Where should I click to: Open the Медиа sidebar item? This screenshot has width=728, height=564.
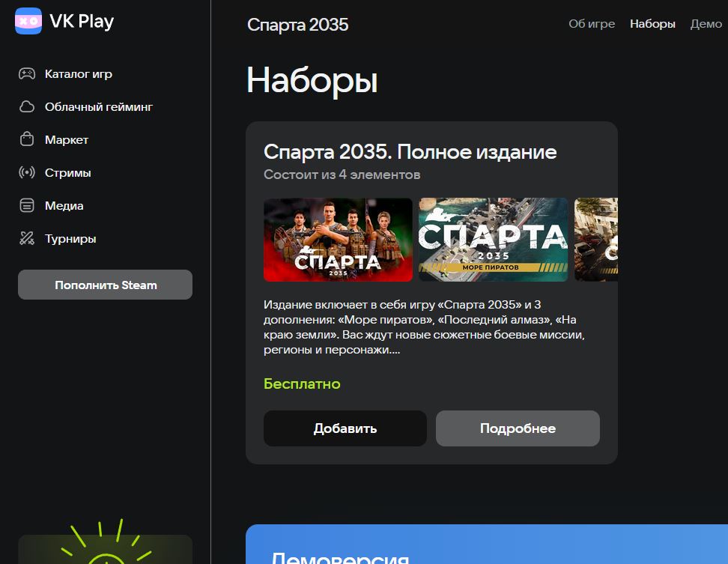(64, 206)
